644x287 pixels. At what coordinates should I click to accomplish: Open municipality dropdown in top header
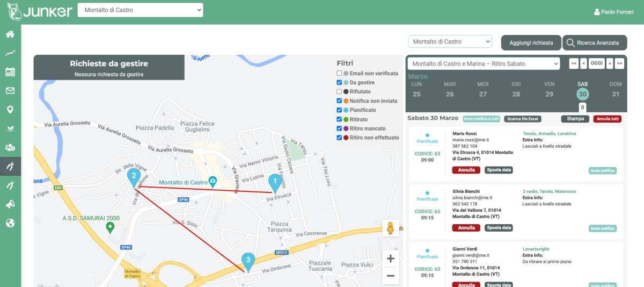pos(141,10)
